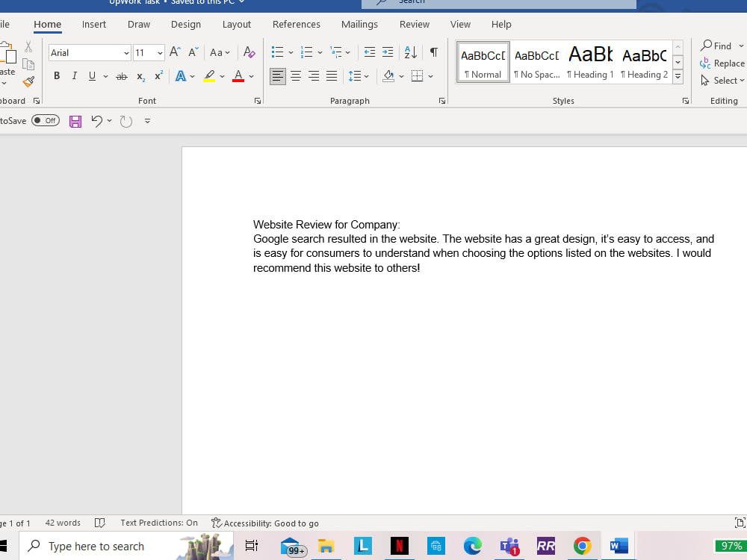
Task: Open the Font dialog launcher
Action: pos(258,101)
